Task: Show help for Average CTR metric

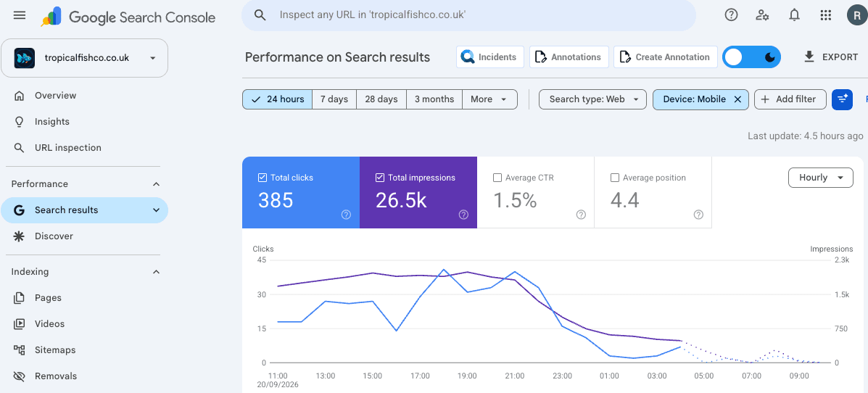Action: [581, 215]
